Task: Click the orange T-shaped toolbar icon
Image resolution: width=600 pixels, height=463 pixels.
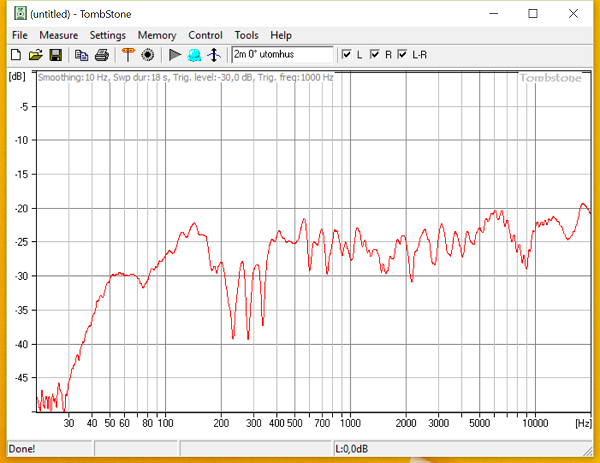Action: 128,55
